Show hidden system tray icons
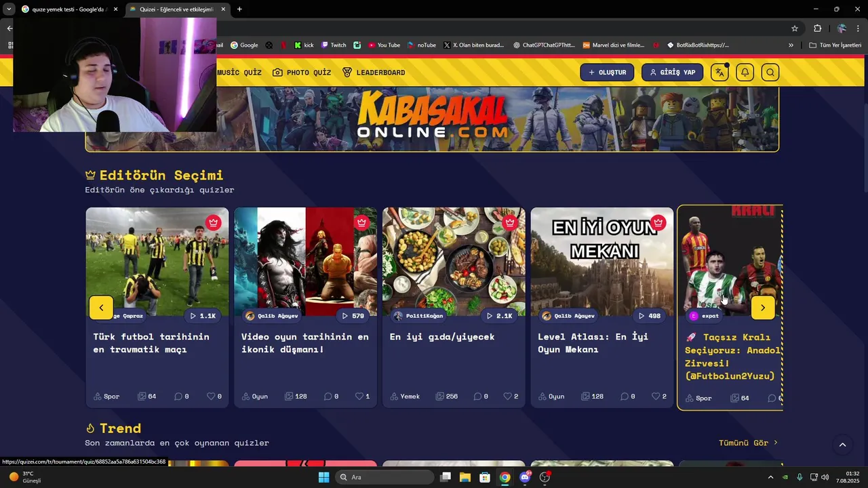Screen dimensions: 868x488 (770, 477)
